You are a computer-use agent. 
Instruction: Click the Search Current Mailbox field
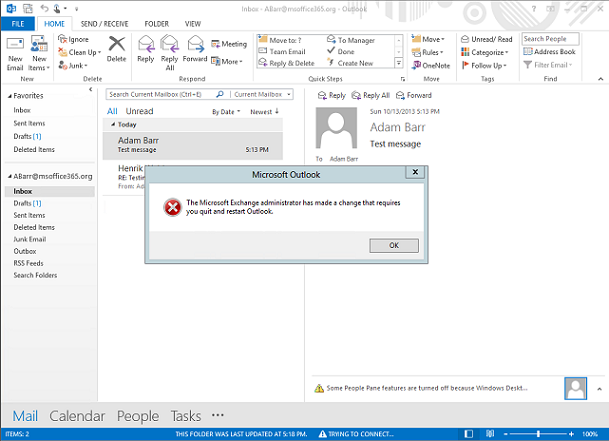[161, 94]
